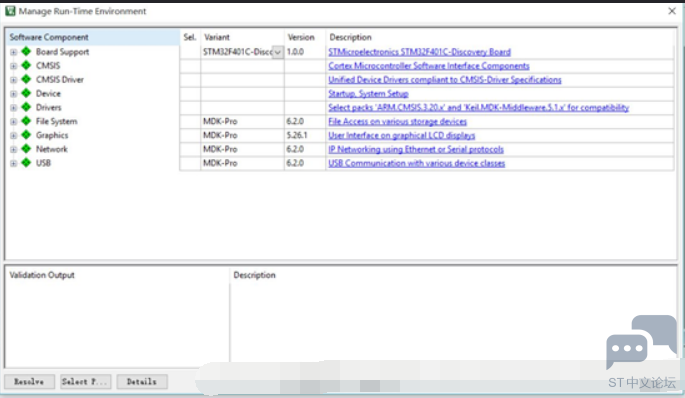Viewport: 685px width, 398px height.
Task: Click the green diamond icon beside Network
Action: pyautogui.click(x=26, y=149)
